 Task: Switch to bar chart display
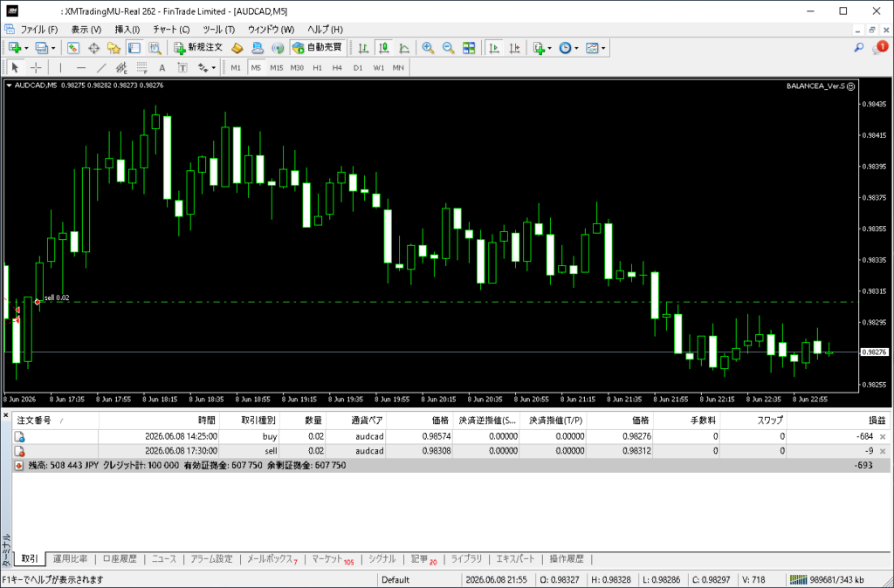(x=363, y=49)
